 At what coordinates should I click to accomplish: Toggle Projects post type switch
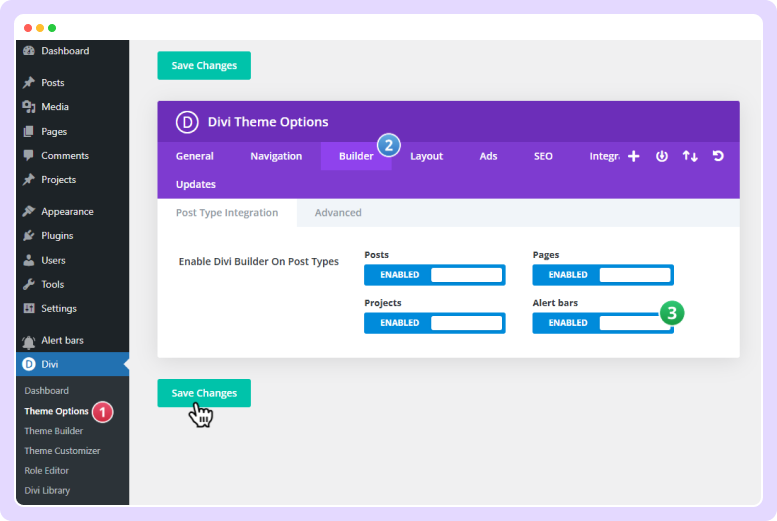coord(435,323)
